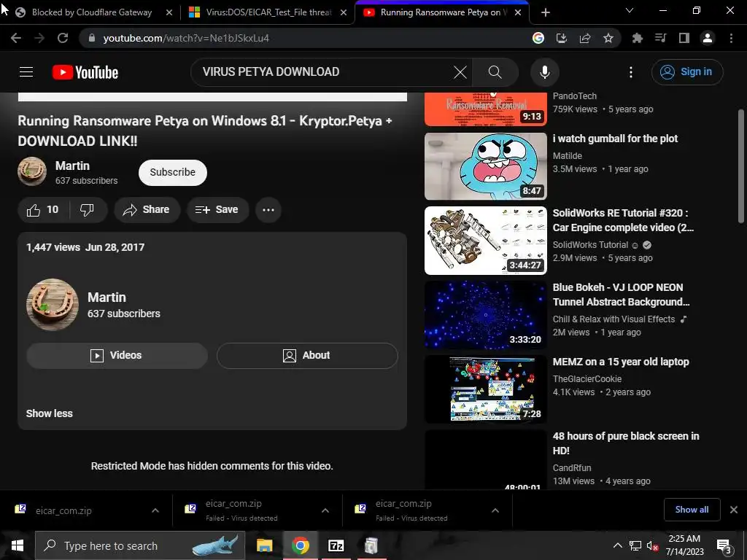Open Chrome extensions puzzle icon
The width and height of the screenshot is (747, 560).
(x=638, y=38)
